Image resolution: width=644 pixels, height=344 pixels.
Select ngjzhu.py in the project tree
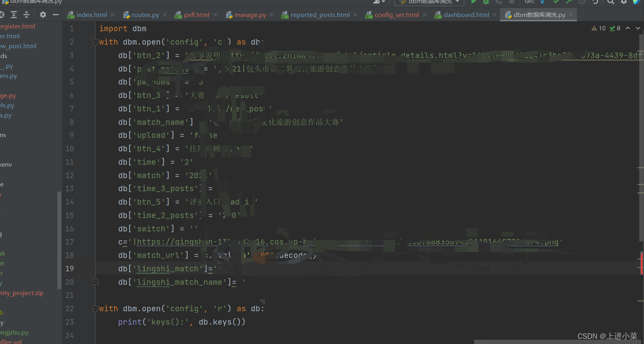[14, 332]
